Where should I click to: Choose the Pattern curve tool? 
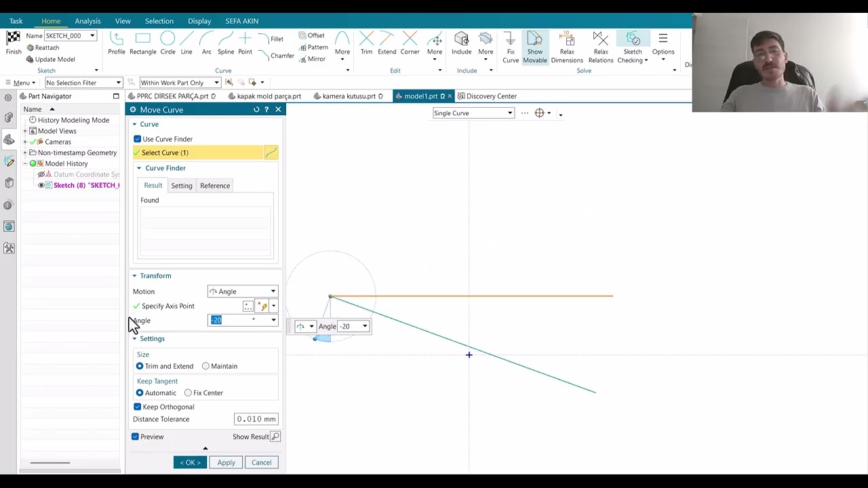[313, 47]
